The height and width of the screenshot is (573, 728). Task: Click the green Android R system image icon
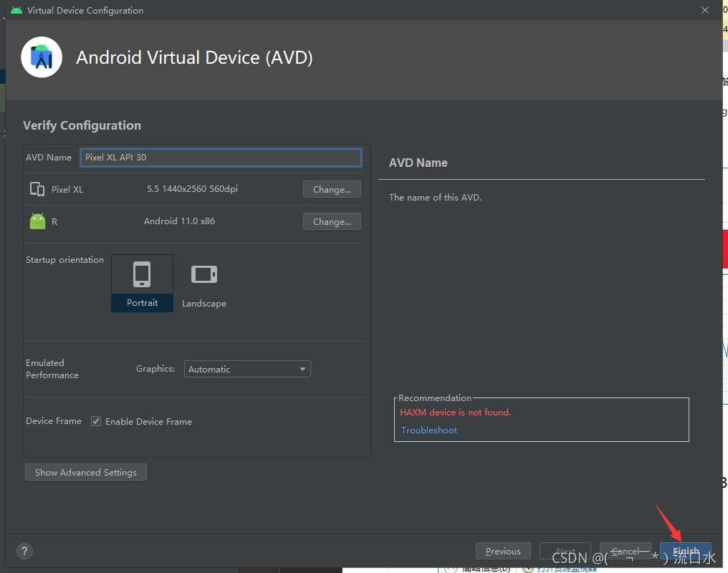(37, 221)
